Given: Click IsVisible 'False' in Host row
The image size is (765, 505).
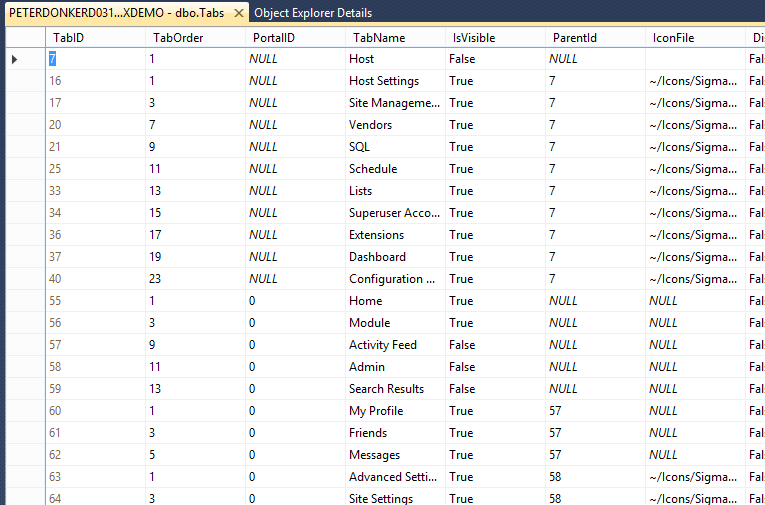Looking at the screenshot, I should click(495, 59).
